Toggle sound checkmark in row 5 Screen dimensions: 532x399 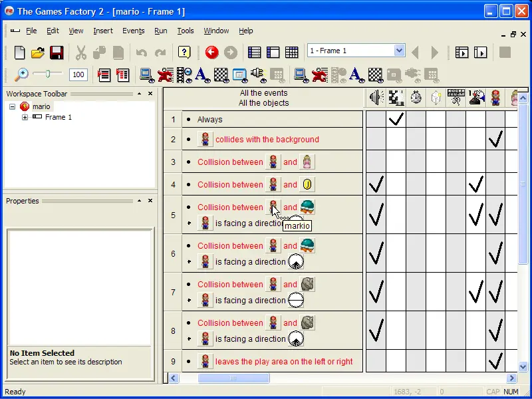point(376,215)
